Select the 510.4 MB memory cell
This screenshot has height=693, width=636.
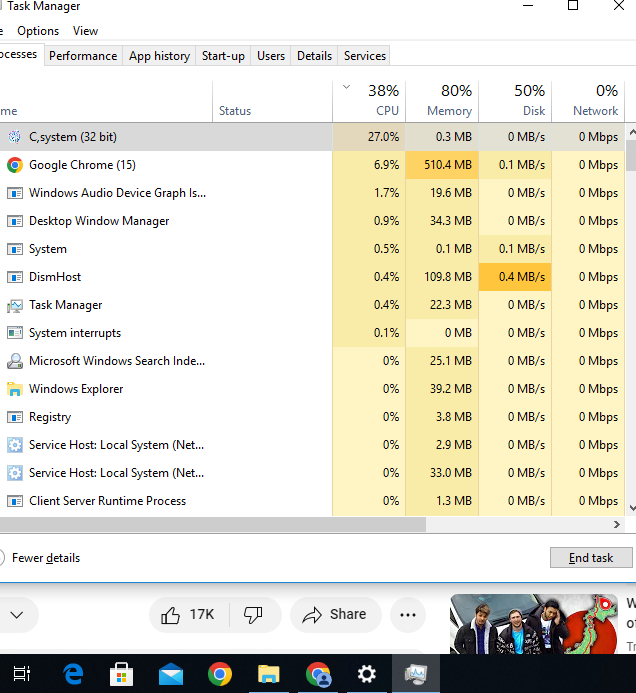click(x=442, y=165)
